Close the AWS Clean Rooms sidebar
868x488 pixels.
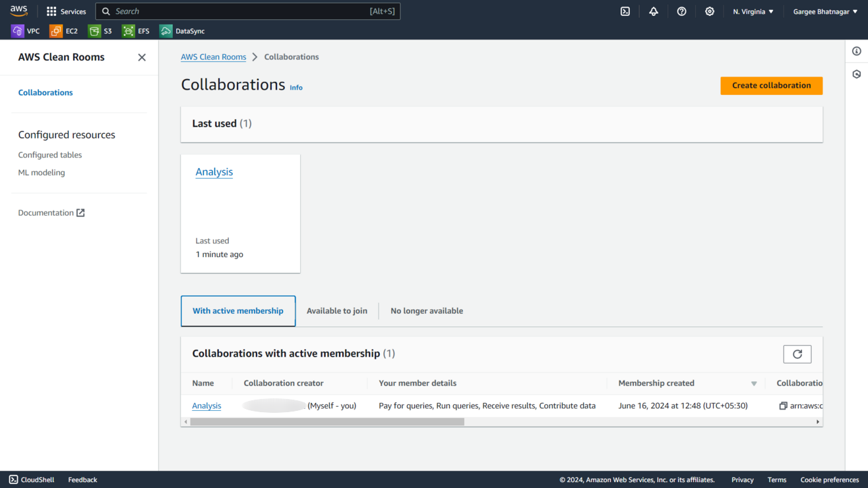click(x=142, y=57)
